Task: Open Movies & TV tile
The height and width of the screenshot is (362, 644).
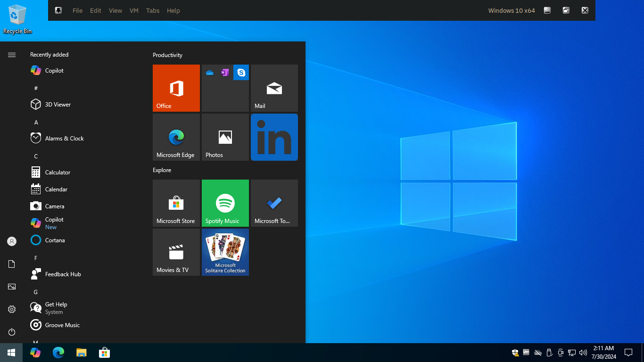Action: [176, 252]
